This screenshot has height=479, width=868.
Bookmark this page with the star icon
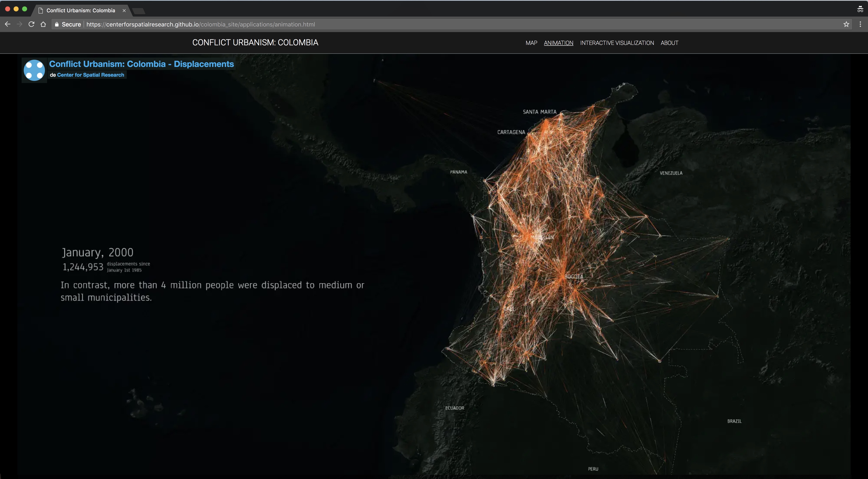[846, 24]
